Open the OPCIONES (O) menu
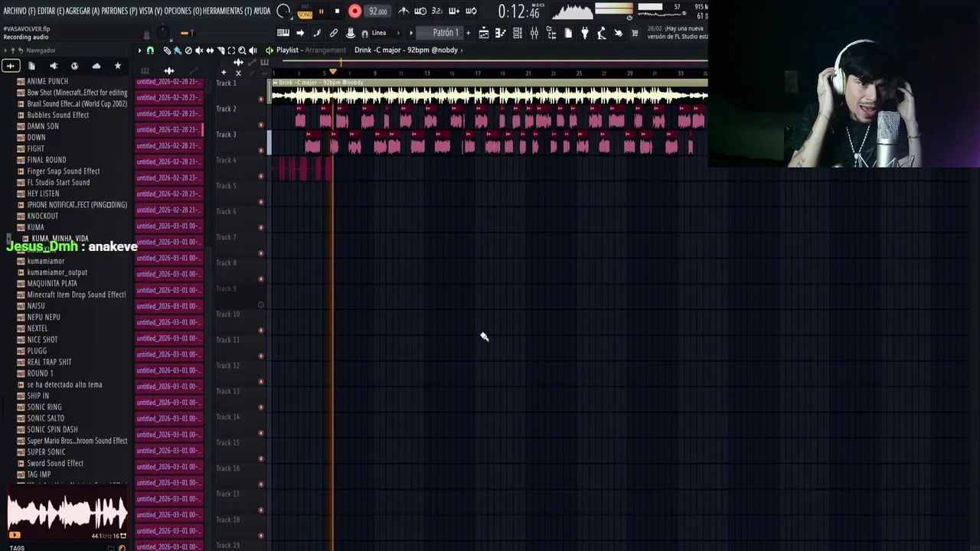980x551 pixels. [x=184, y=11]
